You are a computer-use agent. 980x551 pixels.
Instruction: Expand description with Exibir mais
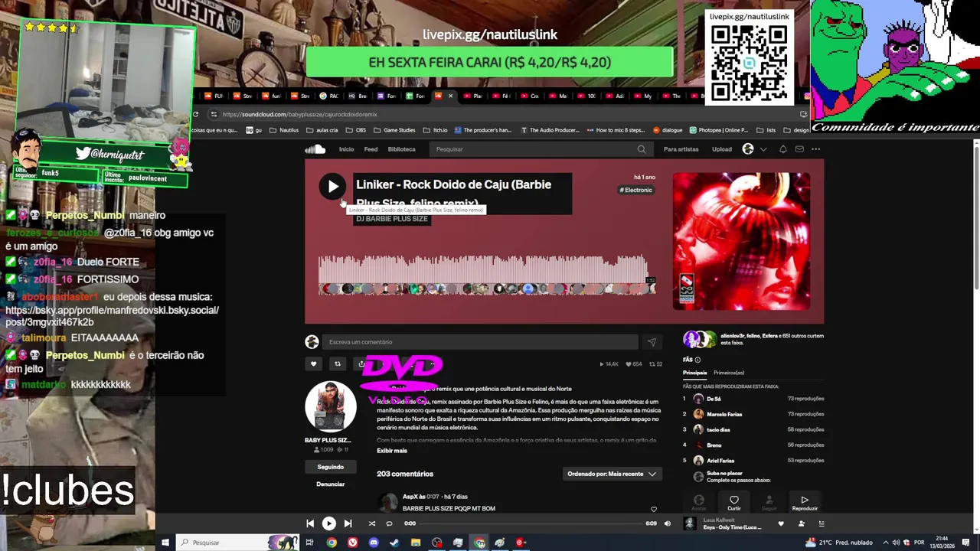(392, 451)
